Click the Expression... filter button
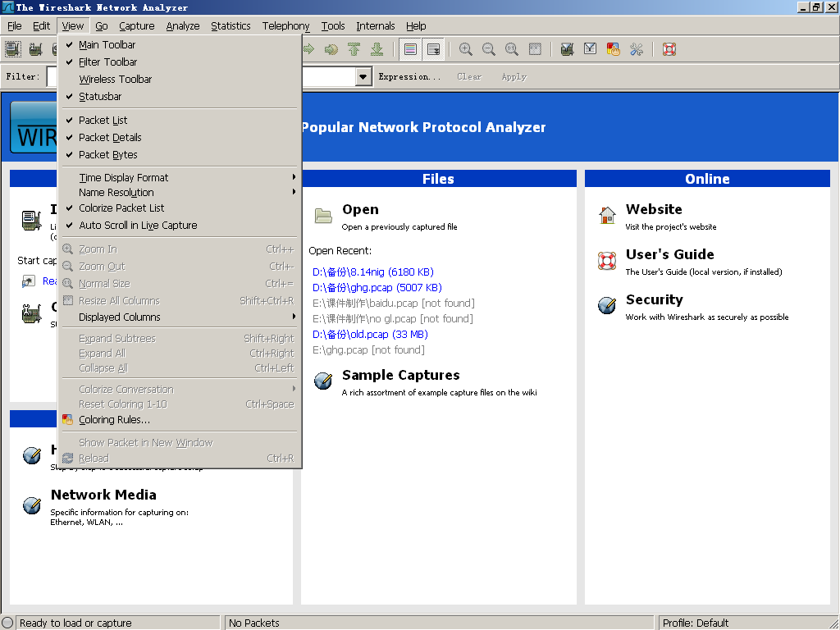This screenshot has height=630, width=840. pyautogui.click(x=410, y=76)
